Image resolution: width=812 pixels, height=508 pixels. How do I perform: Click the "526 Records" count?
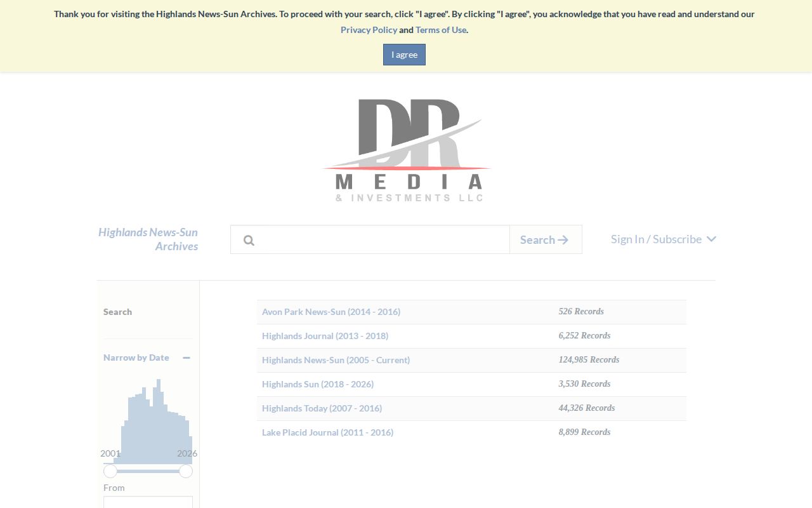click(581, 312)
